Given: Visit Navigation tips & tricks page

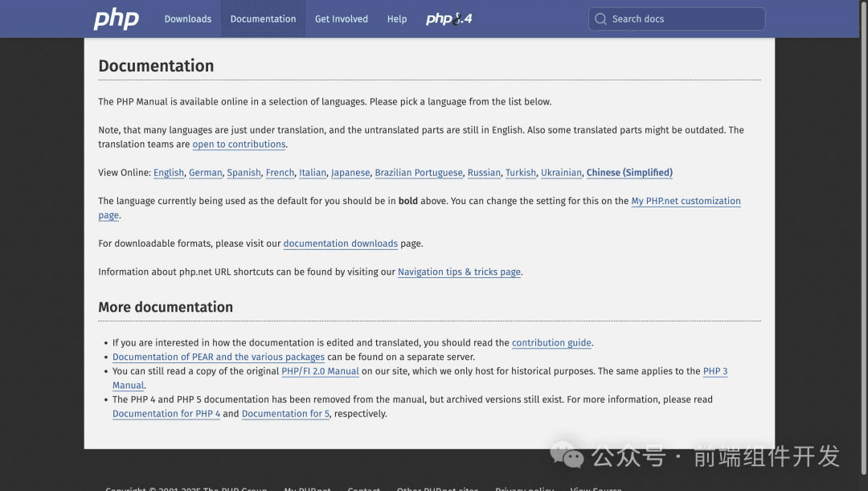Looking at the screenshot, I should tap(459, 272).
